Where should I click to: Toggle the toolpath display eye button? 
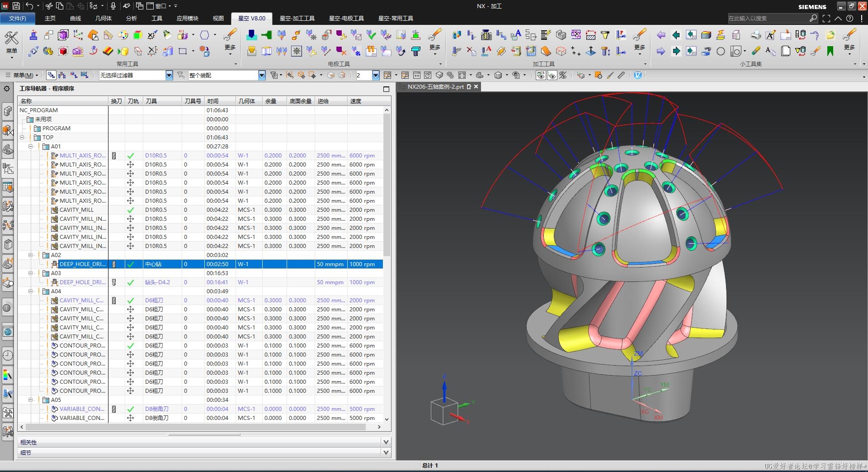point(552,75)
